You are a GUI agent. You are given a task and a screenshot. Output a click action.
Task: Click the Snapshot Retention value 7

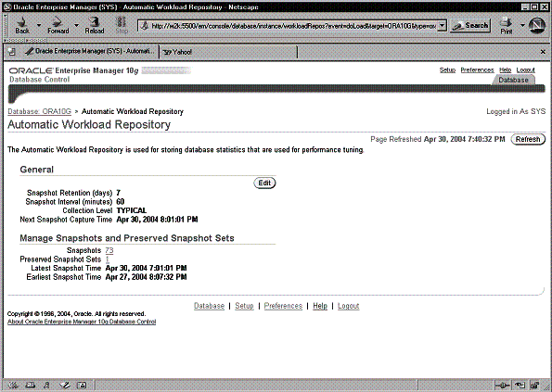point(119,193)
